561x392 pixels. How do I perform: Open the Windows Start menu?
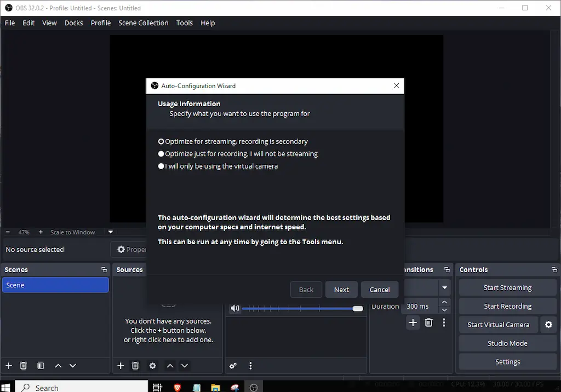[x=5, y=388]
